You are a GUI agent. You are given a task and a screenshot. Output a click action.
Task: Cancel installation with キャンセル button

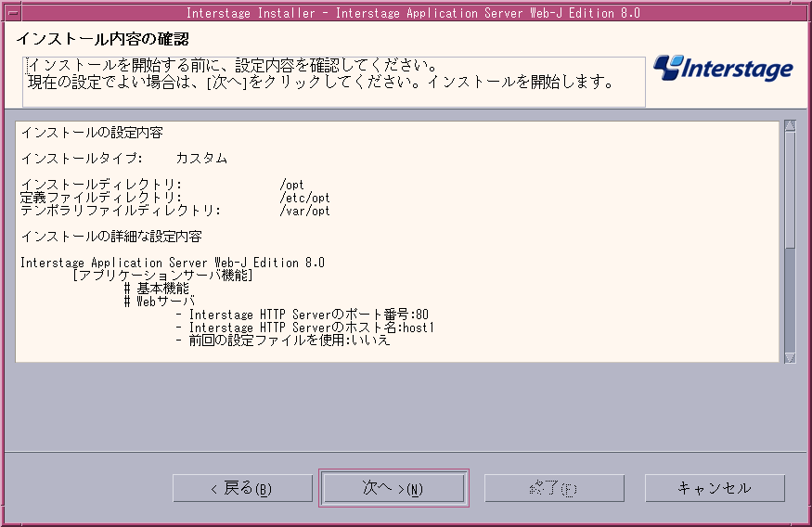[715, 488]
